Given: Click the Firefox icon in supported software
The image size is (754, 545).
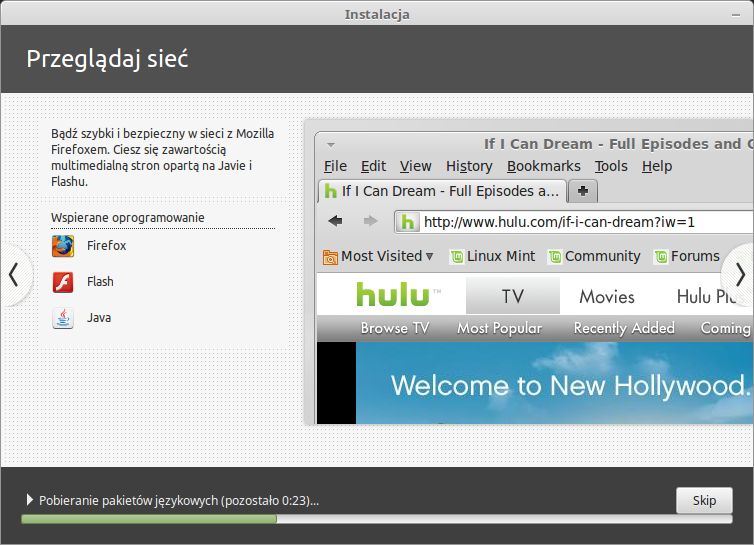Looking at the screenshot, I should coord(63,246).
